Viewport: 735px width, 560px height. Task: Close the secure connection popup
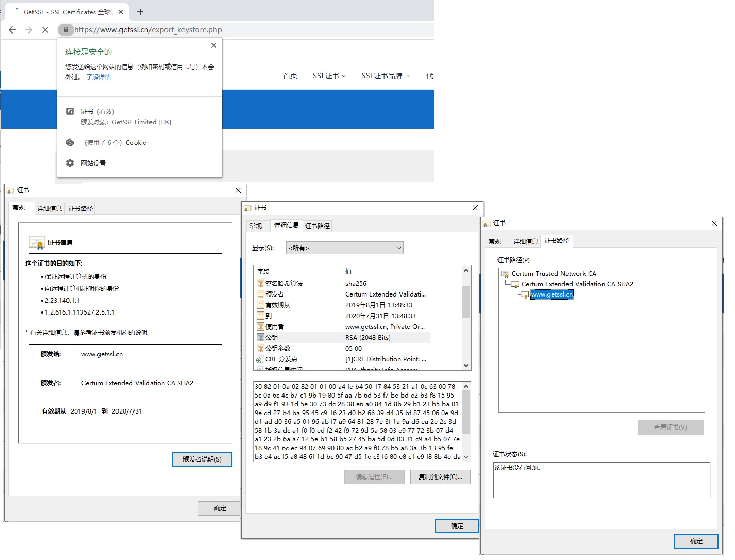(x=214, y=45)
